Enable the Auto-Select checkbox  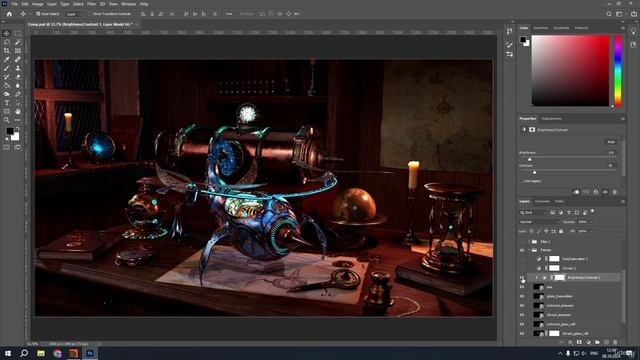click(x=38, y=14)
